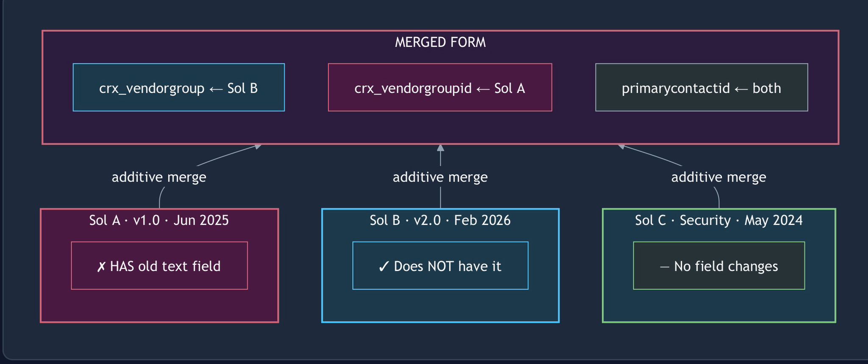Click the "Does NOT have it" node
Image resolution: width=868 pixels, height=364 pixels.
[x=440, y=266]
